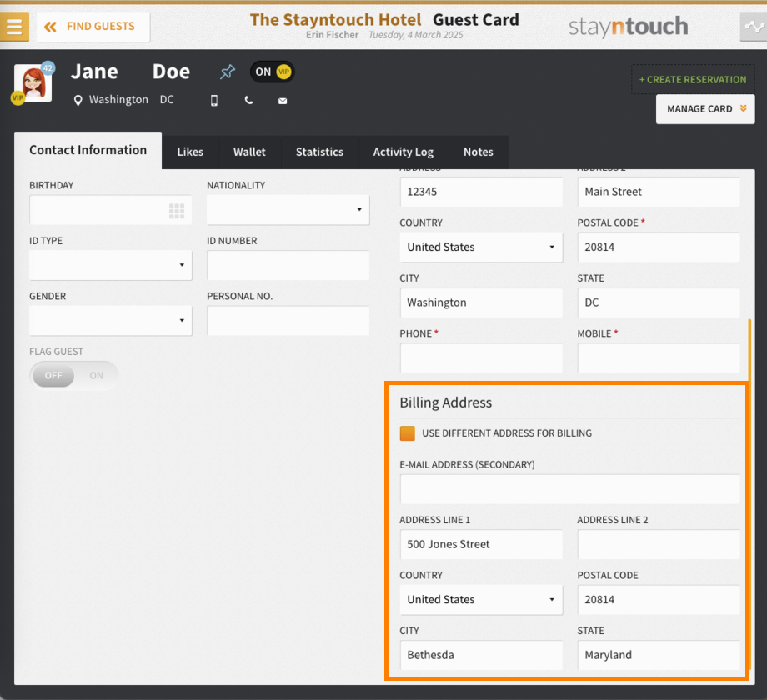Open the Nationality dropdown
This screenshot has width=767, height=700.
coord(288,210)
